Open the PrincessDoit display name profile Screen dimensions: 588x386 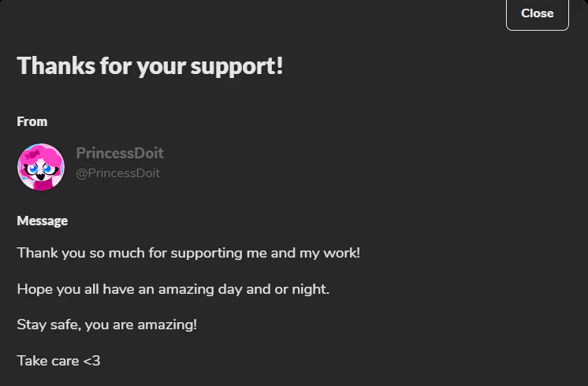pos(120,153)
